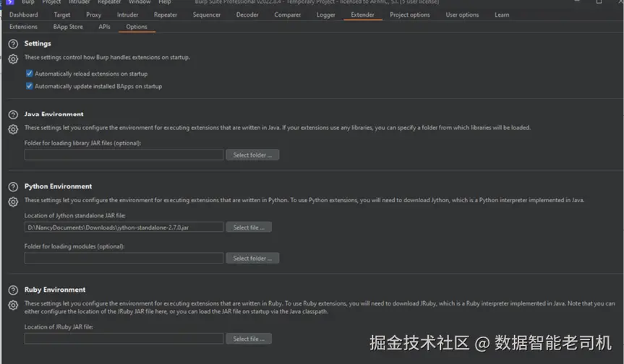The image size is (624, 364).
Task: Click Select folder for Java library JARs
Action: 252,155
